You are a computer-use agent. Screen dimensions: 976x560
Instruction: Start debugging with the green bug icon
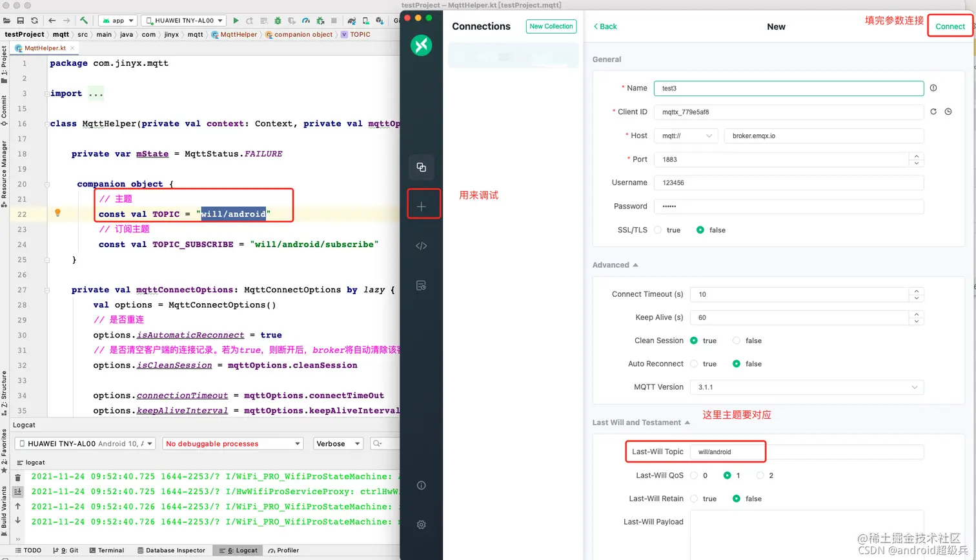pyautogui.click(x=278, y=21)
